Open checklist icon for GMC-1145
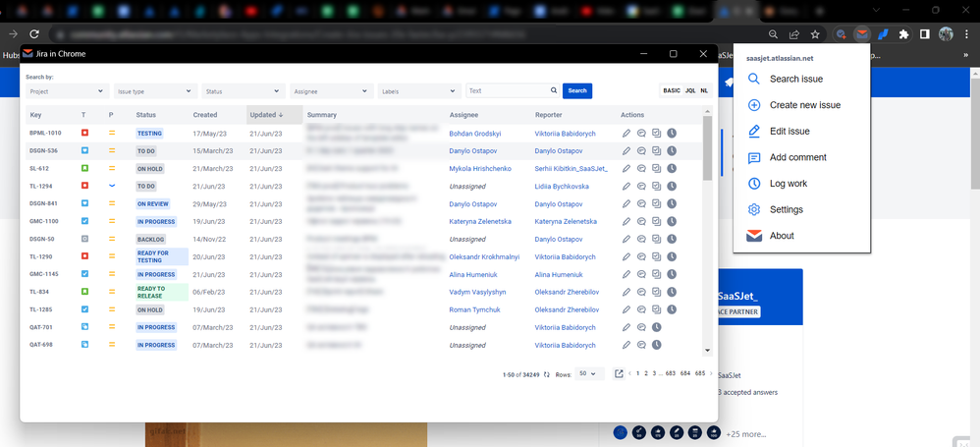This screenshot has height=447, width=980. pyautogui.click(x=656, y=274)
